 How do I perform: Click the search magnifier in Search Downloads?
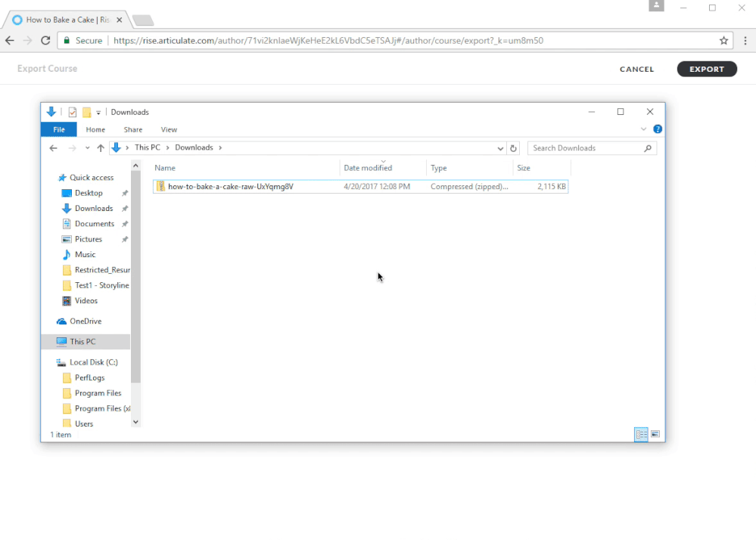648,148
